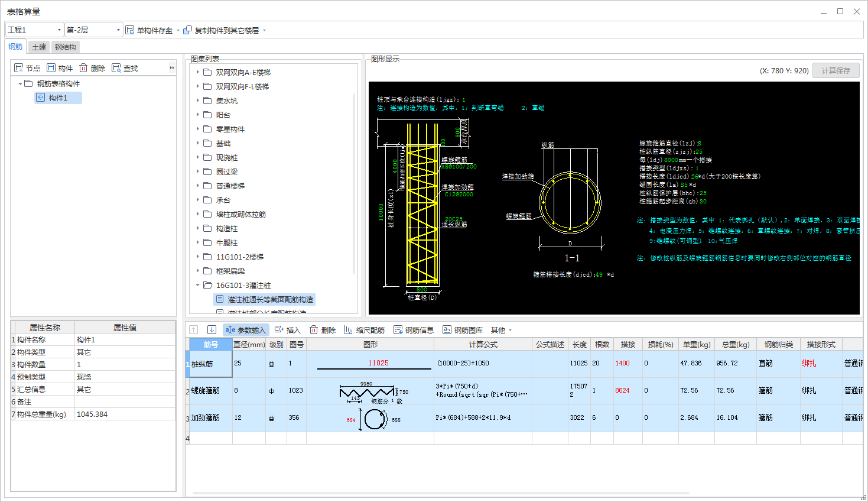Click the spiral stirrup shape diagram cell

coord(370,391)
